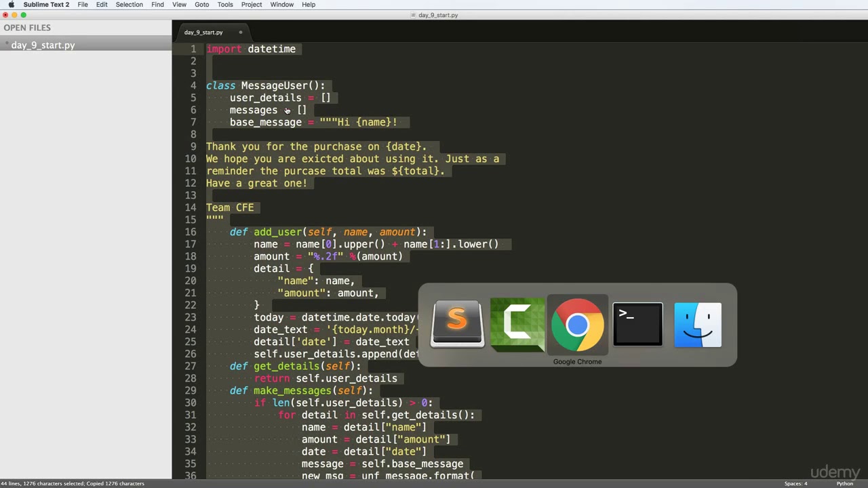Click the 'Team CFE' text line
The height and width of the screenshot is (488, 868).
(x=230, y=207)
